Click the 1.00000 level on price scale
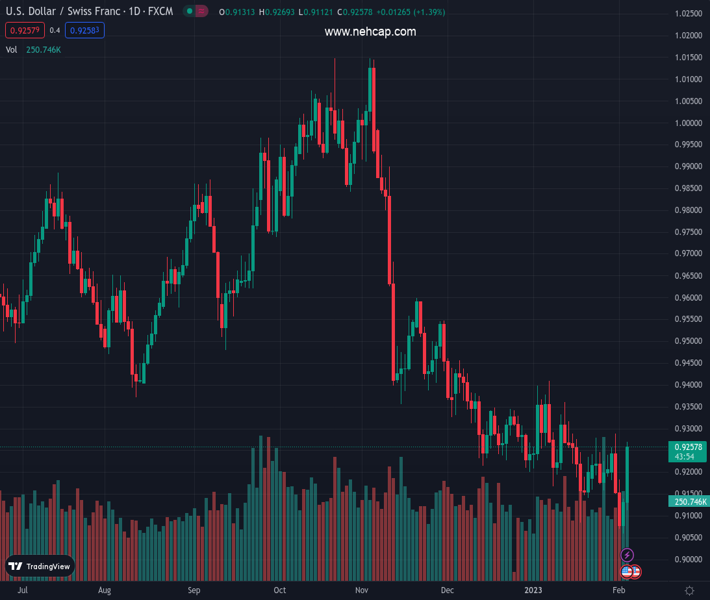Image resolution: width=710 pixels, height=600 pixels. (687, 123)
